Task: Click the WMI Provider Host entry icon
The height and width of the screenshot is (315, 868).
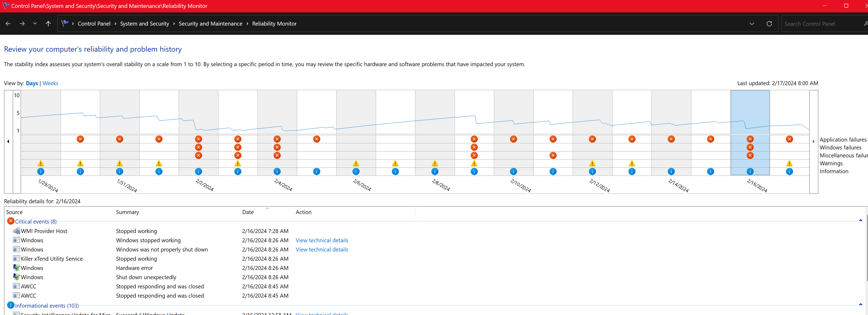Action: click(16, 231)
